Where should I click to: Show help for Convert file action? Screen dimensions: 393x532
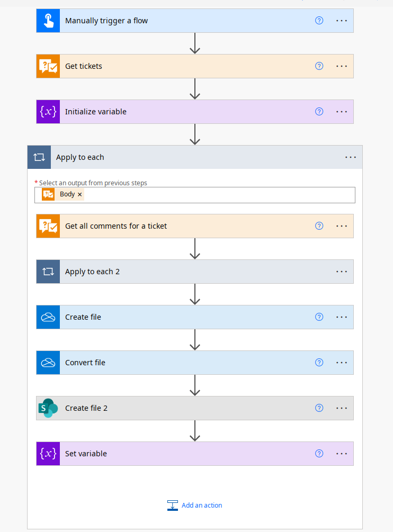(319, 363)
